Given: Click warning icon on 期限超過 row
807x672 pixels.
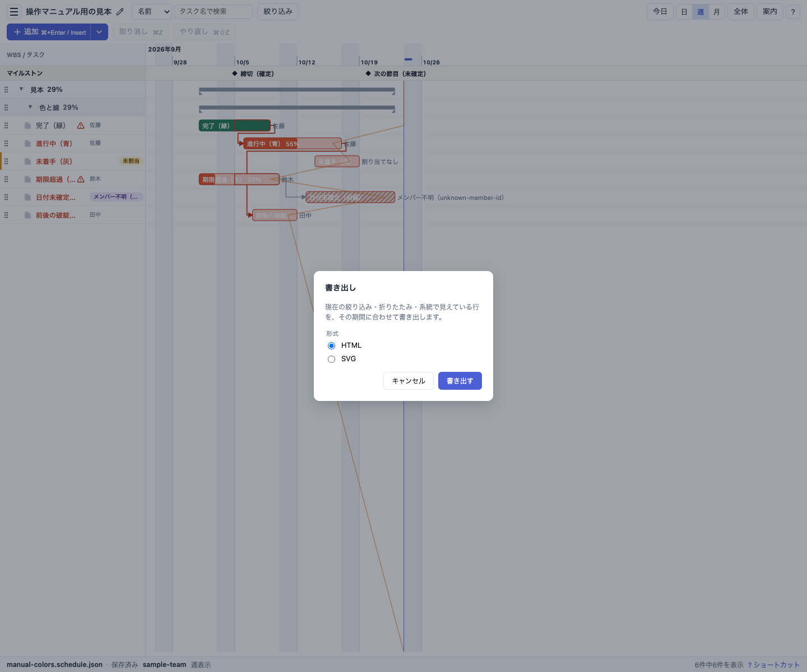Looking at the screenshot, I should (x=81, y=179).
